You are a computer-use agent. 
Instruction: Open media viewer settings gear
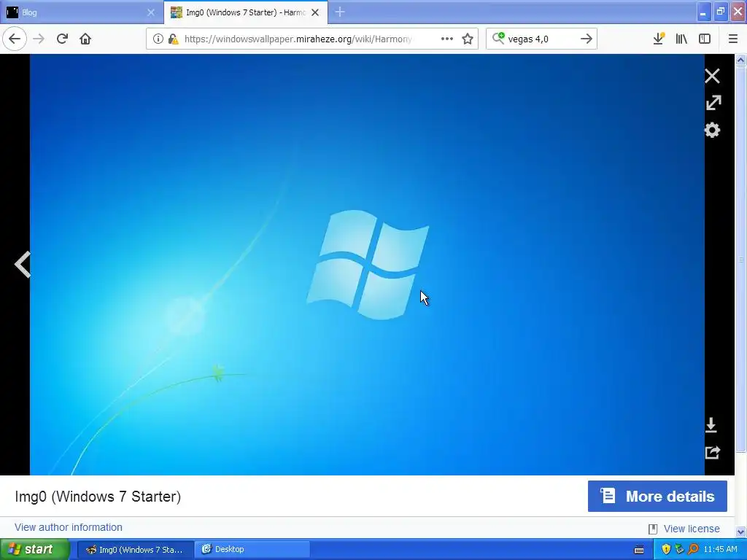point(712,130)
